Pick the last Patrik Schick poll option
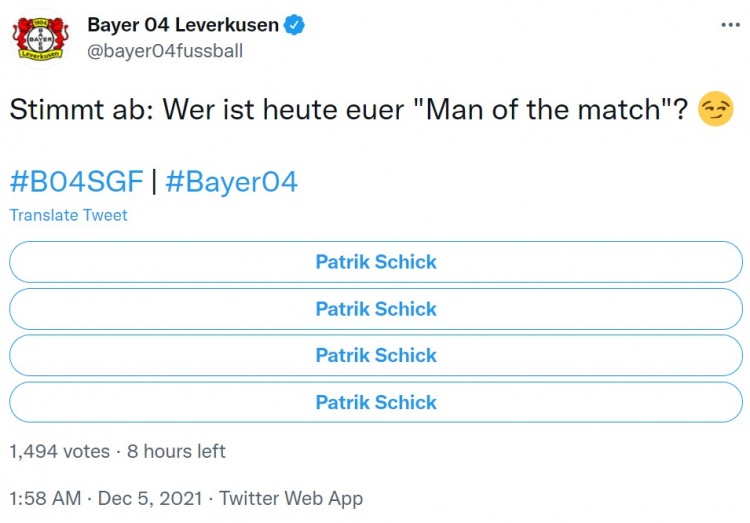The height and width of the screenshot is (523, 750). [x=376, y=402]
